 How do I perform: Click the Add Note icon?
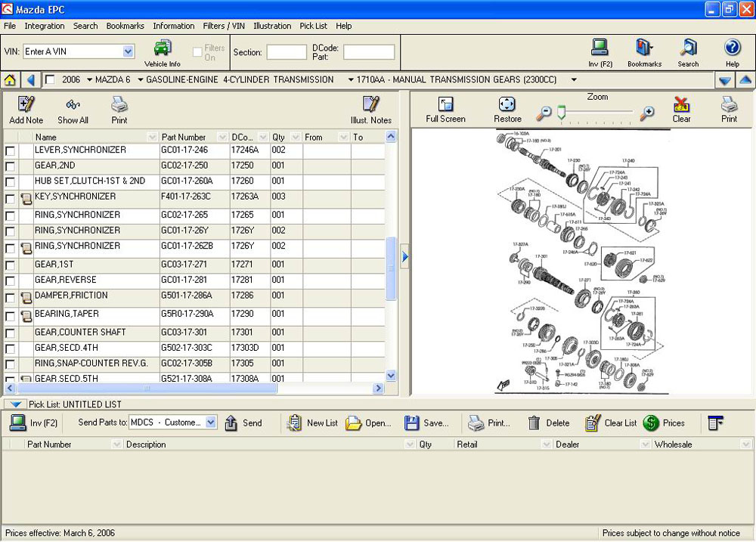coord(26,105)
